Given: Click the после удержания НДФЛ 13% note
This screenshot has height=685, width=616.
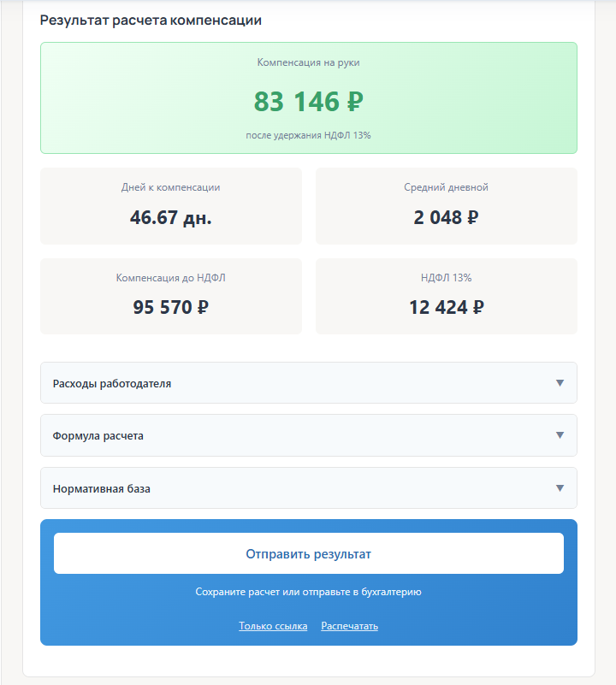Looking at the screenshot, I should click(308, 135).
